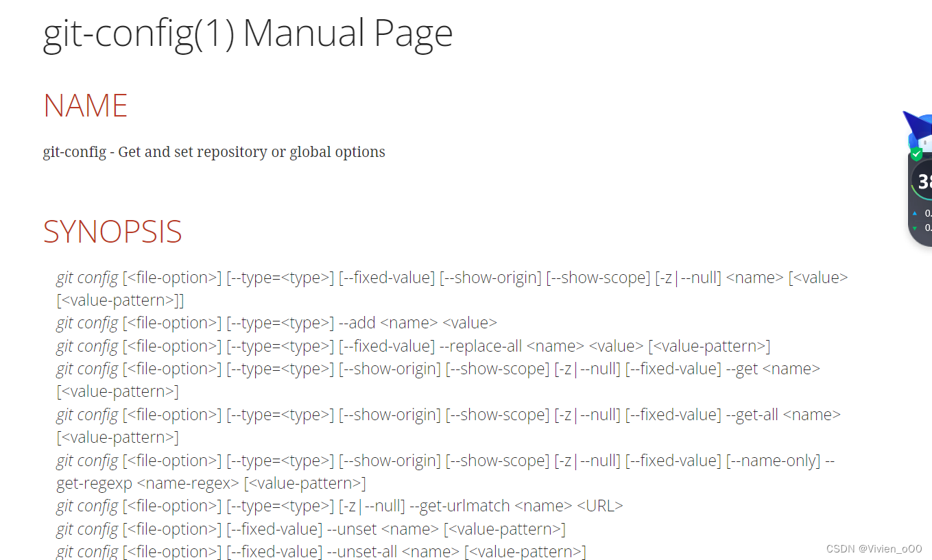Image resolution: width=932 pixels, height=560 pixels.
Task: Click the synopsis line ending in --get-all <name>
Action: [448, 415]
